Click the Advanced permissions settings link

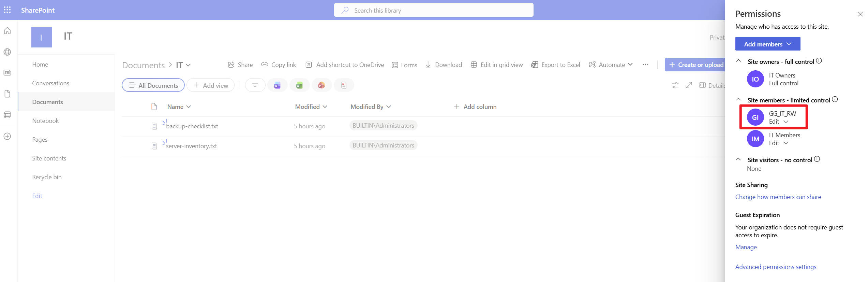(776, 267)
